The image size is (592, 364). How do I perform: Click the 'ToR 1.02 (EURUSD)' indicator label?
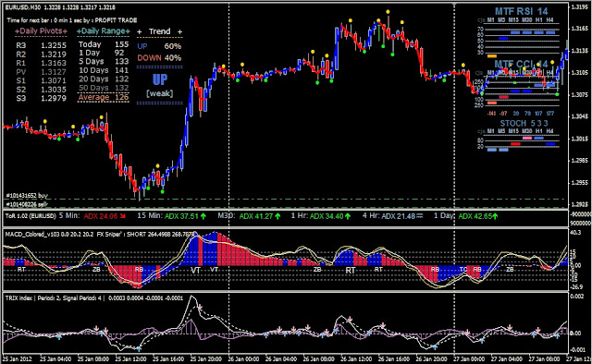31,216
